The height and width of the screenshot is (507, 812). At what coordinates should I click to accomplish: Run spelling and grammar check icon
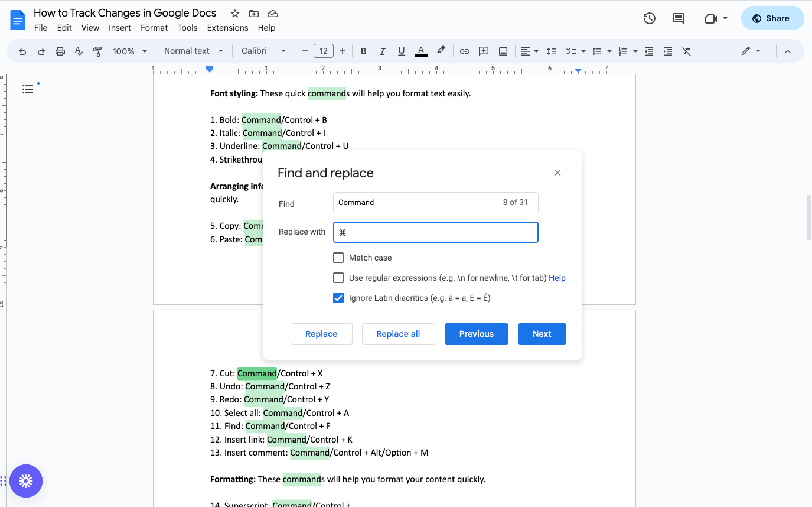(79, 51)
